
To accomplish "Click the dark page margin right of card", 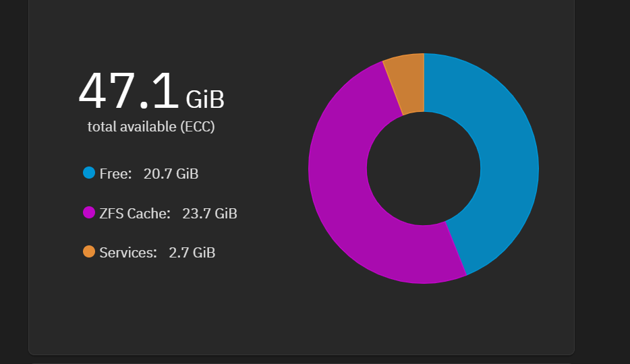I will [x=602, y=181].
